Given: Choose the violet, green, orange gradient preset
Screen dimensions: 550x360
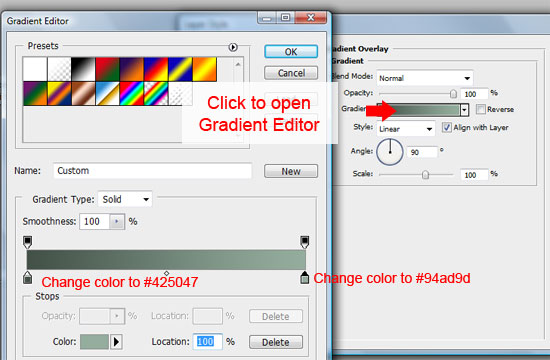Looking at the screenshot, I should click(35, 94).
